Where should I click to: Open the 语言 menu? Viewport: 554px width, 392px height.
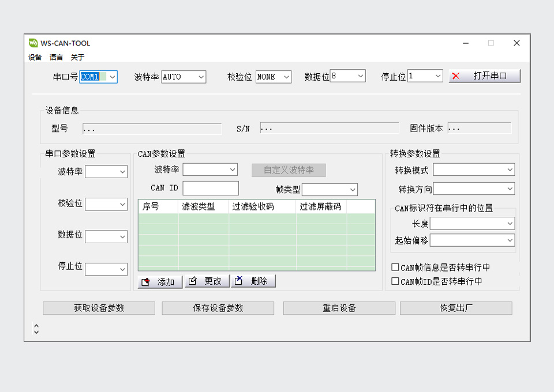56,57
